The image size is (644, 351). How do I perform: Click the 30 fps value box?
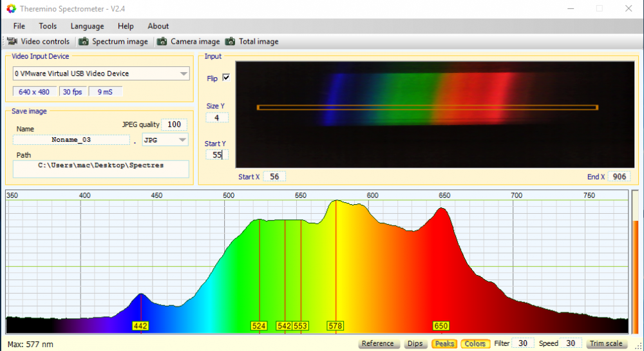[73, 92]
